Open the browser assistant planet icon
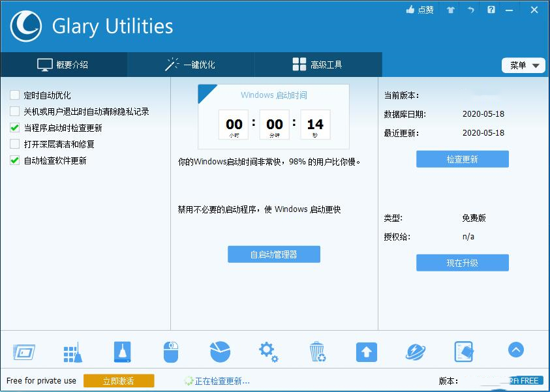 (416, 352)
